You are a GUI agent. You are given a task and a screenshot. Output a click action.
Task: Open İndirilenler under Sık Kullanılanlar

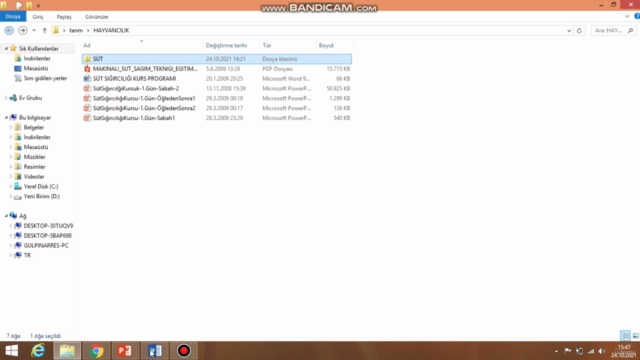[37, 58]
